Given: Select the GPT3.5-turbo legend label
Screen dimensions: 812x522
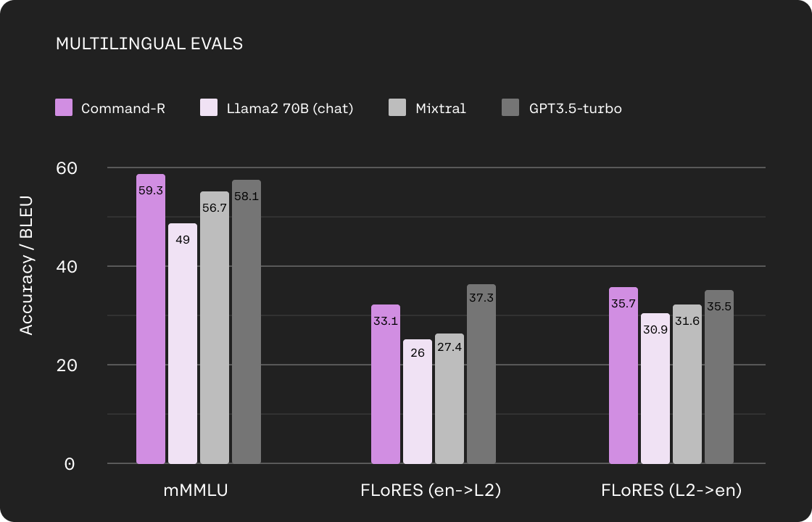Looking at the screenshot, I should tap(576, 108).
